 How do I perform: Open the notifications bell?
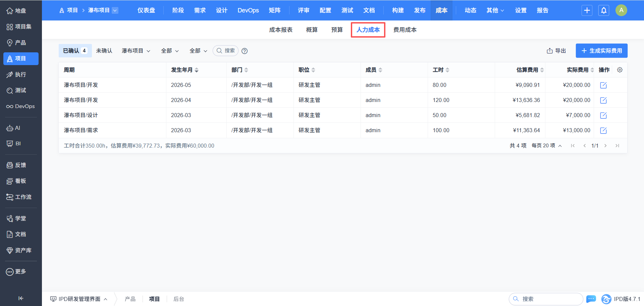[604, 10]
